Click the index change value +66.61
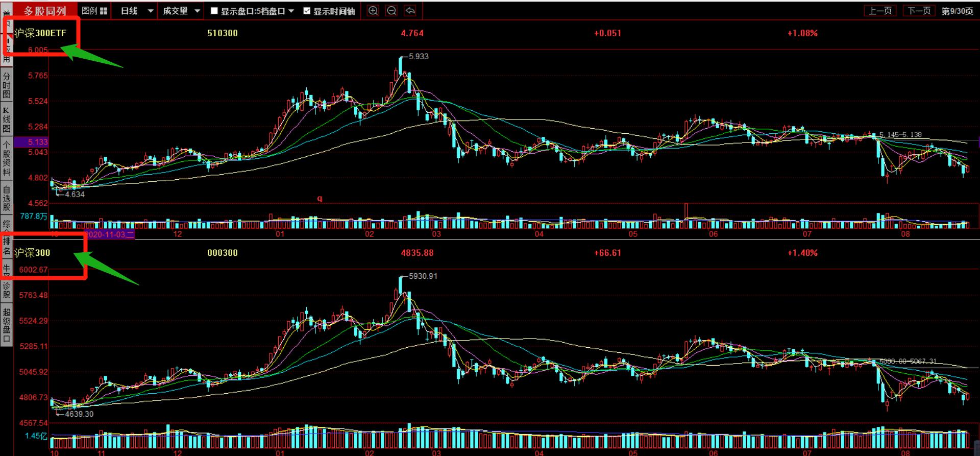Screen dimensions: 980x456 [608, 253]
